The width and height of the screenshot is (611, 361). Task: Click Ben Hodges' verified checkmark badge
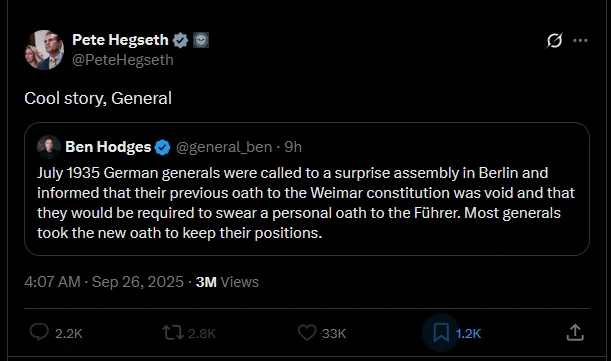[x=162, y=147]
